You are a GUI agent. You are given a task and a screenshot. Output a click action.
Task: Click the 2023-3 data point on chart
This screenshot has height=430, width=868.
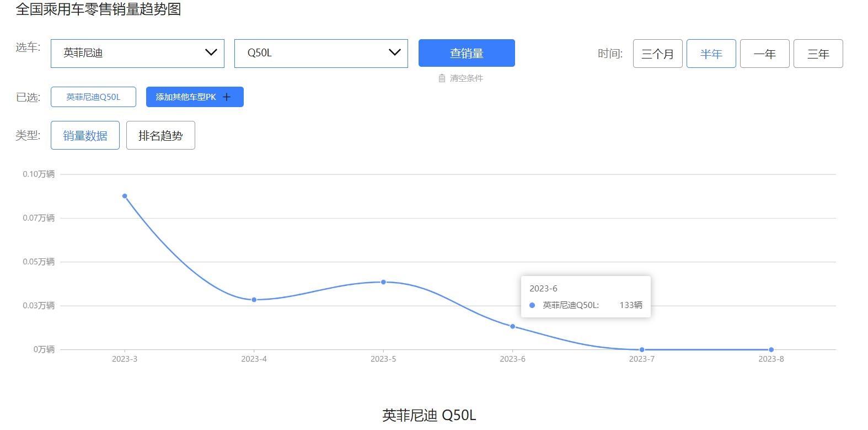point(125,196)
